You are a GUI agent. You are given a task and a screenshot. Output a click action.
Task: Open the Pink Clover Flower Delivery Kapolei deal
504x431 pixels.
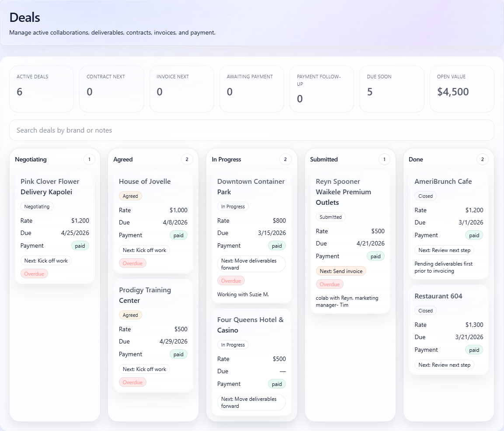point(55,228)
